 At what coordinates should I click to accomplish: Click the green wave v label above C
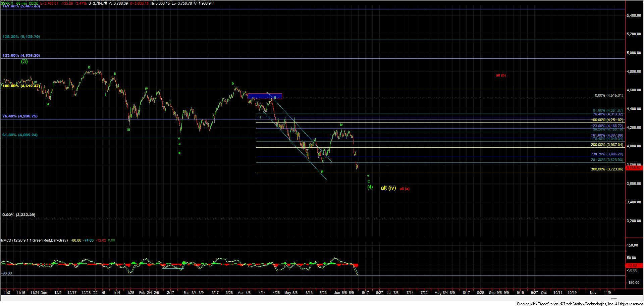coord(368,176)
